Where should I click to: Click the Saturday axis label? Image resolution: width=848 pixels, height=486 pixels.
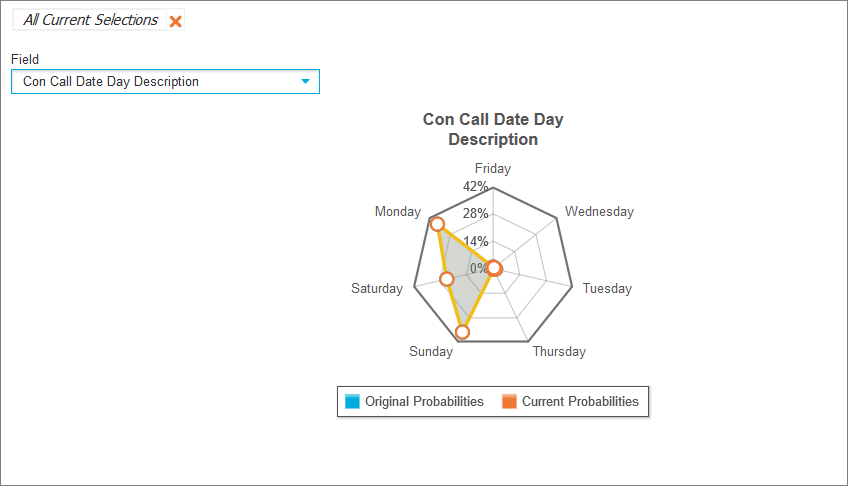pyautogui.click(x=377, y=288)
